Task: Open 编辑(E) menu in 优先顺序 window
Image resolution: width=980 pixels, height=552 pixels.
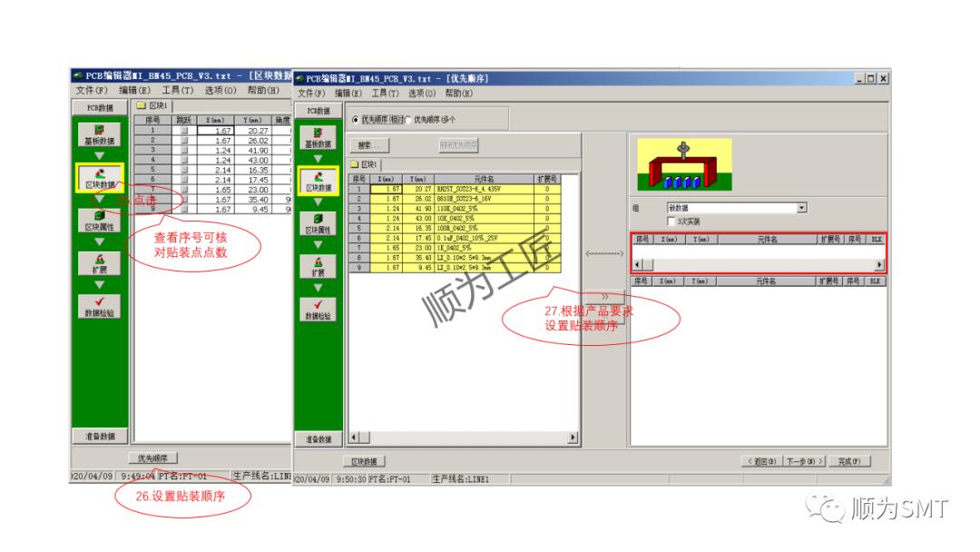Action: click(348, 94)
